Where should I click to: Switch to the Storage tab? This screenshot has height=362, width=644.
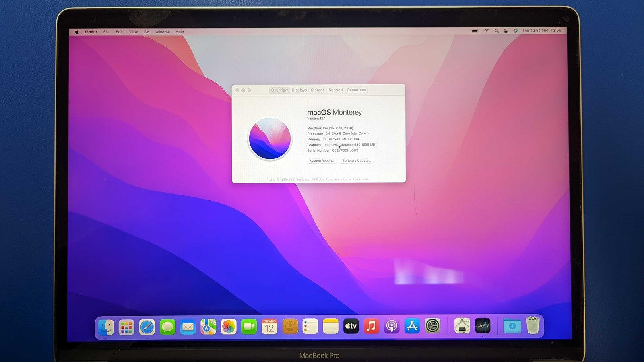[x=318, y=90]
